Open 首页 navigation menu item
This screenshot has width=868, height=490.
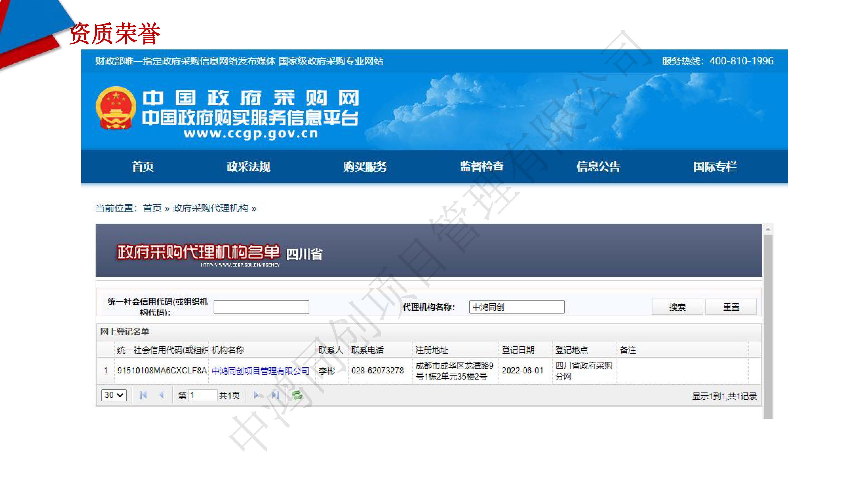click(143, 166)
